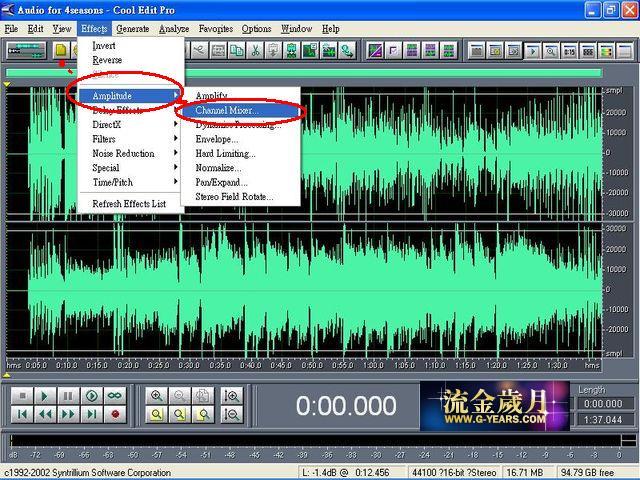The image size is (640, 480).
Task: Select Stereo Field Rotate... in Amplitude submenu
Action: (x=241, y=197)
